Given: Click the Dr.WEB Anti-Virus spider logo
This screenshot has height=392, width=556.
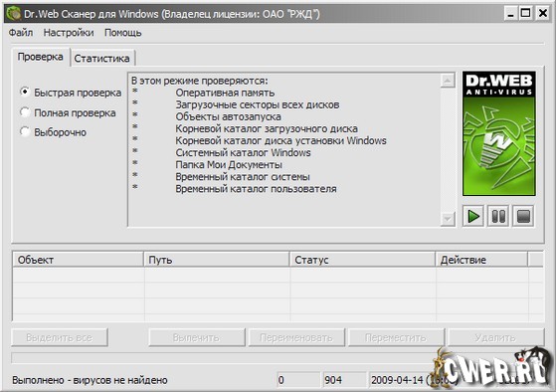Looking at the screenshot, I should tap(499, 133).
